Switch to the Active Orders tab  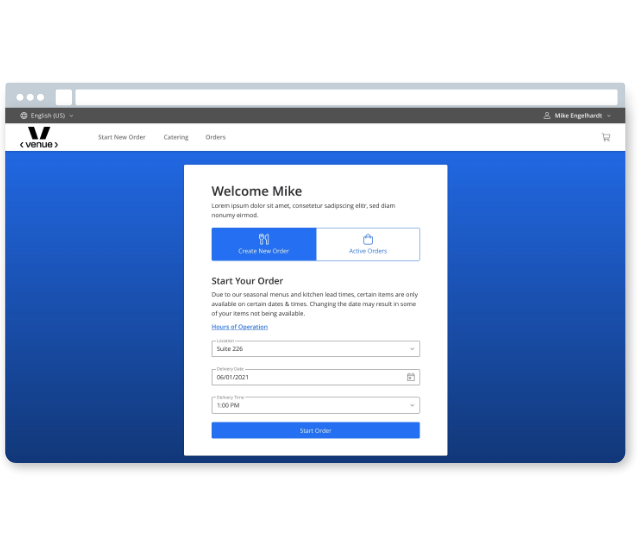pos(368,245)
